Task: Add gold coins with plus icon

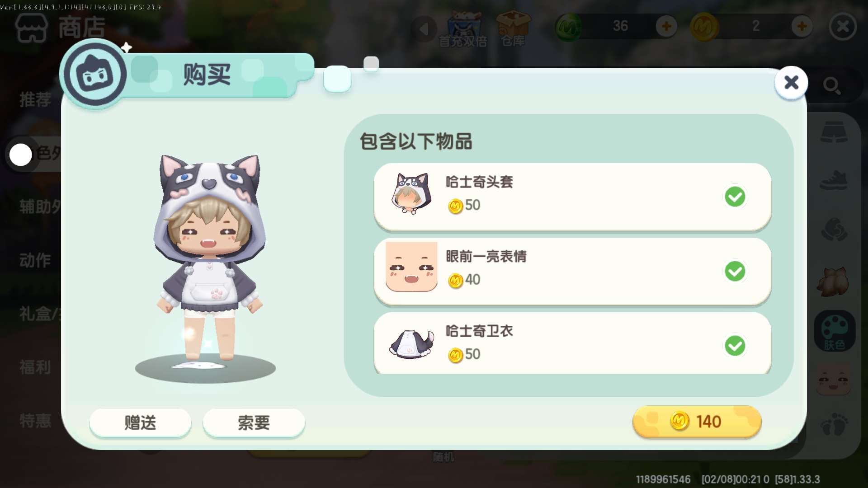Action: click(802, 26)
